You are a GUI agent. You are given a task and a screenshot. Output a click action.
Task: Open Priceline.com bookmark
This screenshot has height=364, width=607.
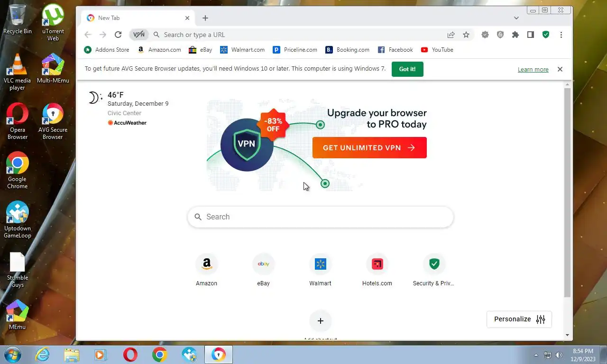pos(295,50)
